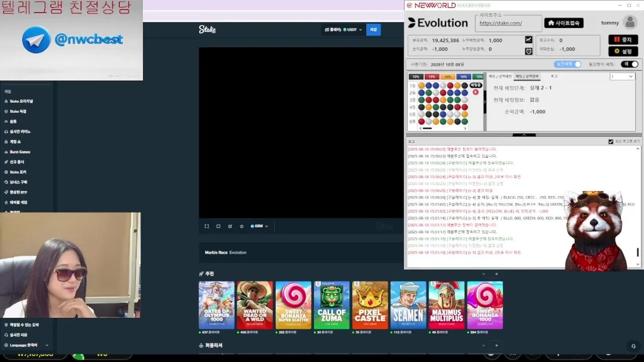
Task: Switch to 배팅 / 금액패턴 tab
Action: coord(500,76)
